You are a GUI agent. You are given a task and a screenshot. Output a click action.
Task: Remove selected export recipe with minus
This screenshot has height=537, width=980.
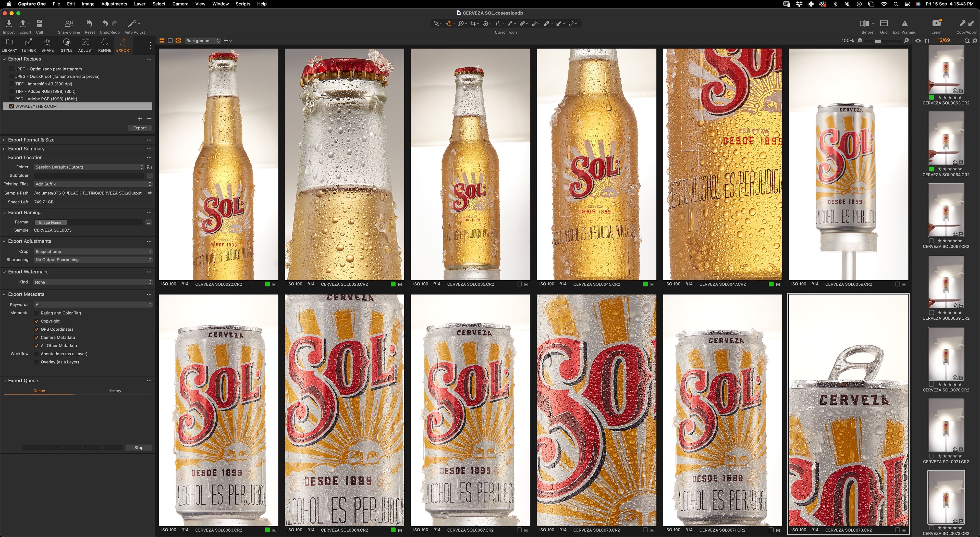point(149,119)
